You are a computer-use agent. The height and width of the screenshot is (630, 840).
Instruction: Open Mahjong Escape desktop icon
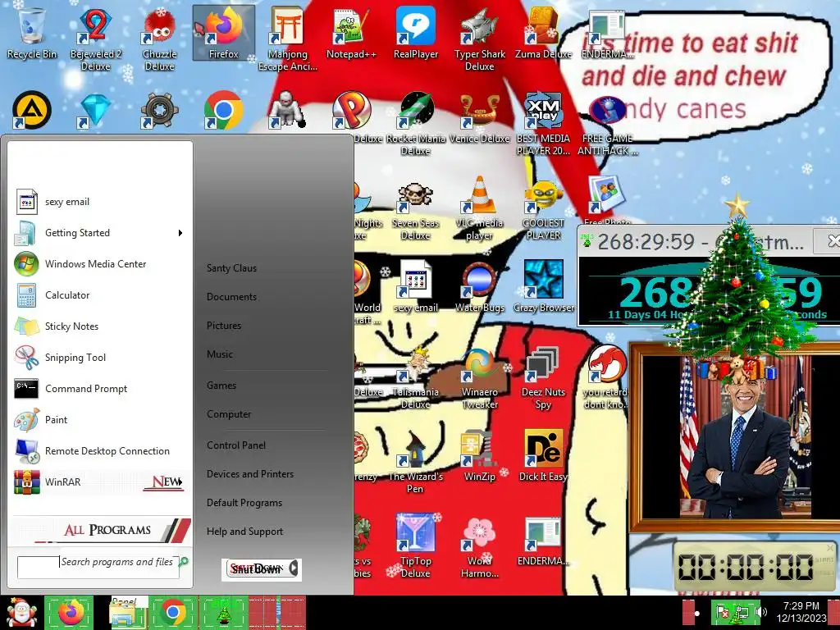[288, 39]
